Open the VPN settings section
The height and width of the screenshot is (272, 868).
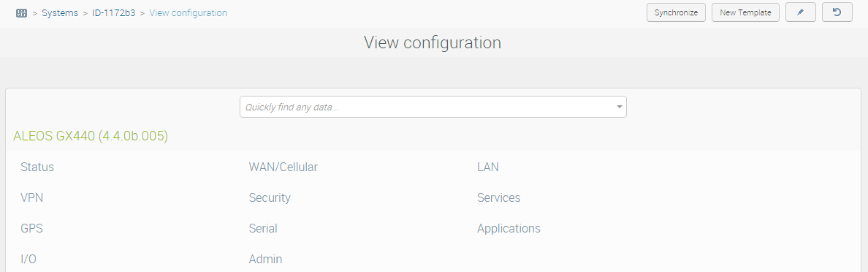[31, 197]
